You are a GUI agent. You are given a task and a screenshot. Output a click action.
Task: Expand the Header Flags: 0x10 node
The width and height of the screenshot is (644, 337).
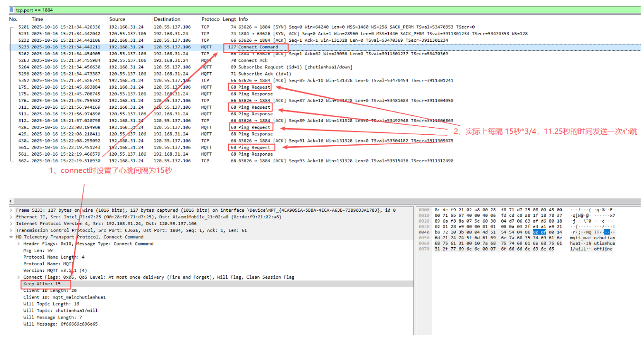(19, 243)
